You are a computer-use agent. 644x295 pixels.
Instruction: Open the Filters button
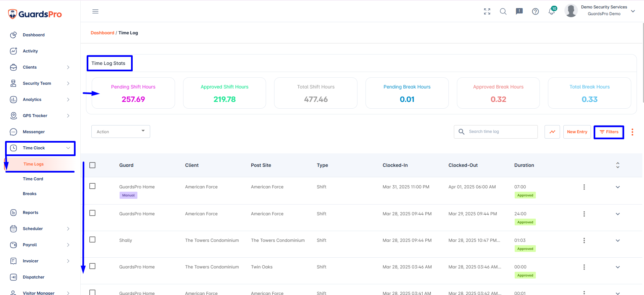tap(609, 132)
